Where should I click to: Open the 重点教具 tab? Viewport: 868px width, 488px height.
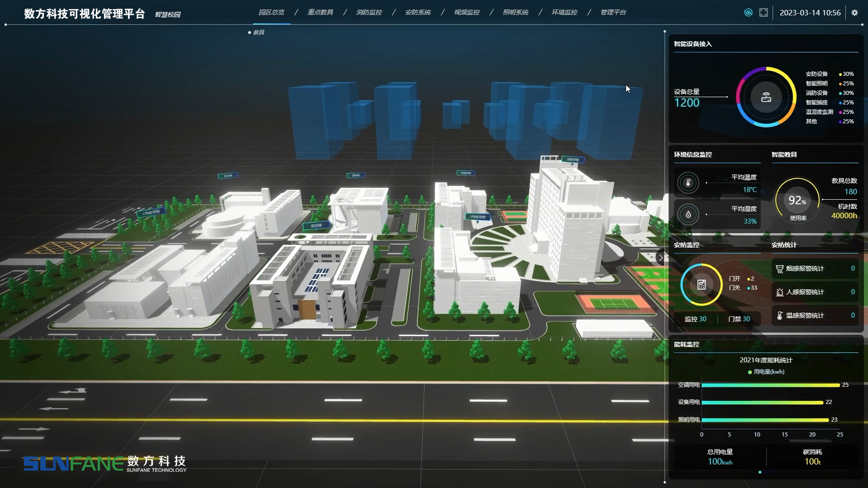coord(320,13)
